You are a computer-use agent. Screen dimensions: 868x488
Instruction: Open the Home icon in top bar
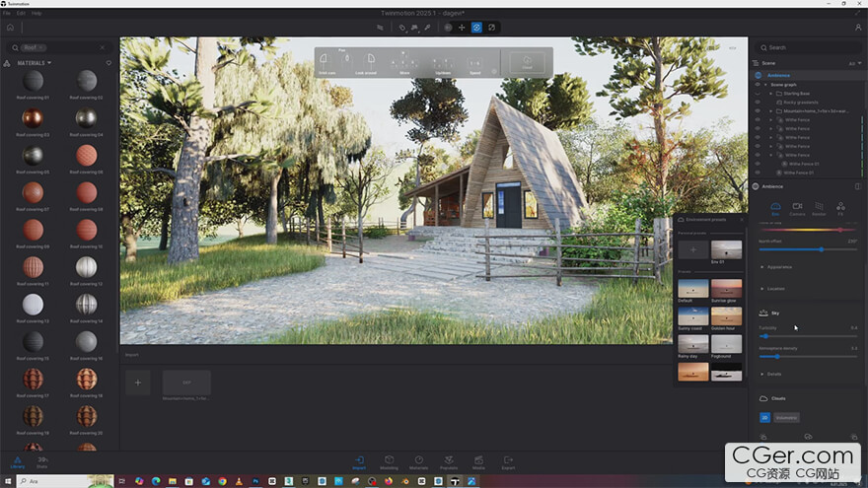tap(10, 28)
